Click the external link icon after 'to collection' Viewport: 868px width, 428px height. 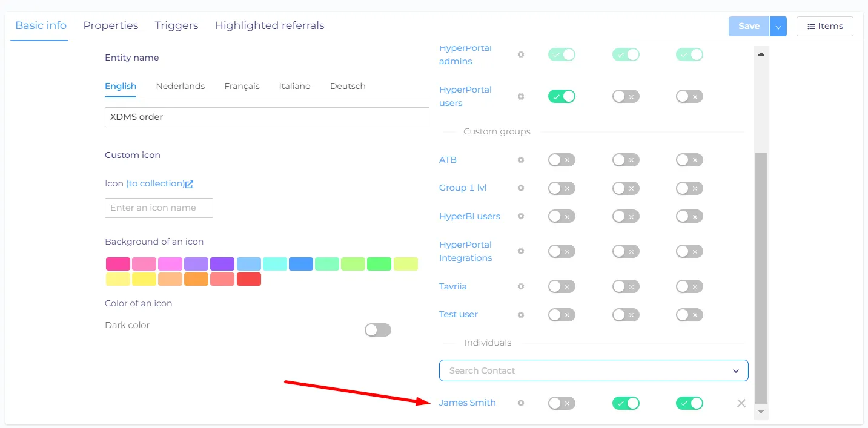click(x=190, y=184)
